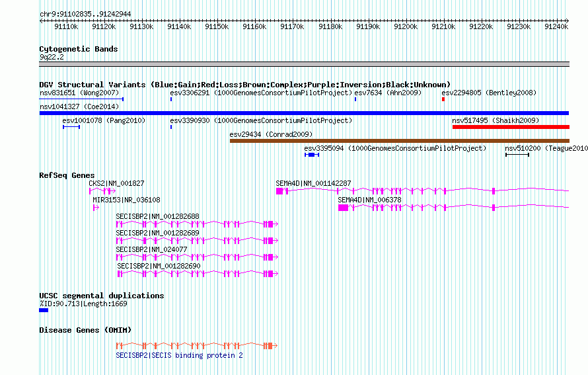Select the RefSeq Genes track title
This screenshot has width=588, height=375.
[x=67, y=175]
